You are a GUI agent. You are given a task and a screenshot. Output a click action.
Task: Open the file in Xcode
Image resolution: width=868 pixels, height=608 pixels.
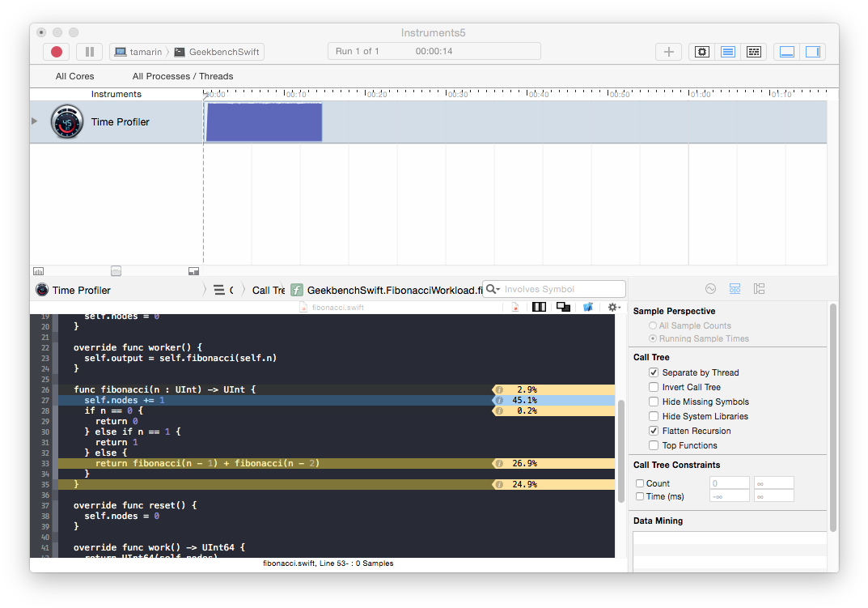pyautogui.click(x=588, y=307)
